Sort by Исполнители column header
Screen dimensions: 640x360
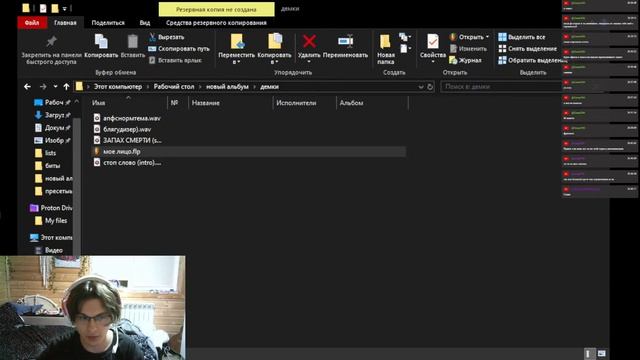[x=296, y=103]
